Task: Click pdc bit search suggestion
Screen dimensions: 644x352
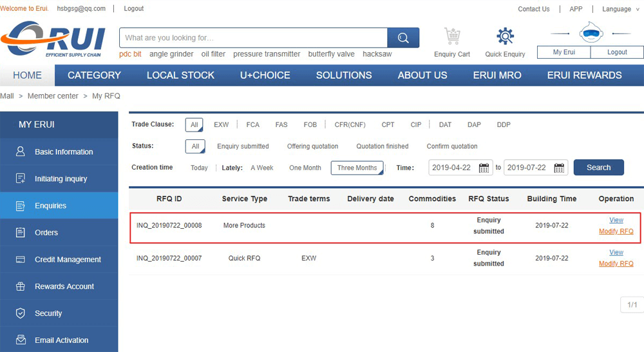Action: tap(130, 54)
